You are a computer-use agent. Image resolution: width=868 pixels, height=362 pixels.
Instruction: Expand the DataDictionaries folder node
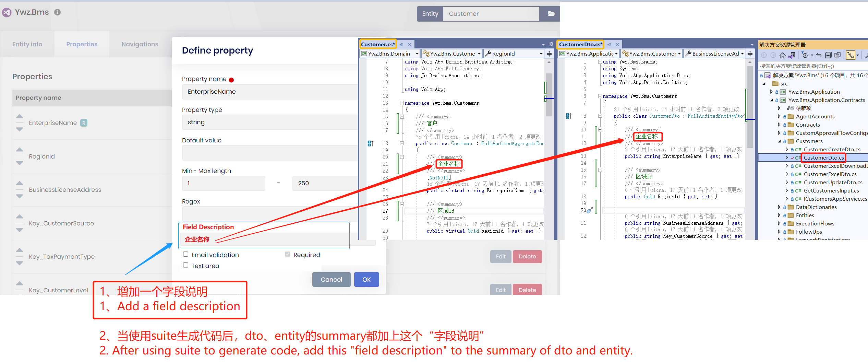pyautogui.click(x=779, y=207)
